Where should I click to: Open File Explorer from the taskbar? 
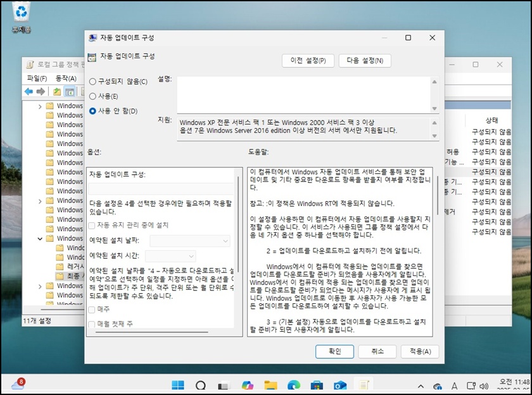(270, 385)
